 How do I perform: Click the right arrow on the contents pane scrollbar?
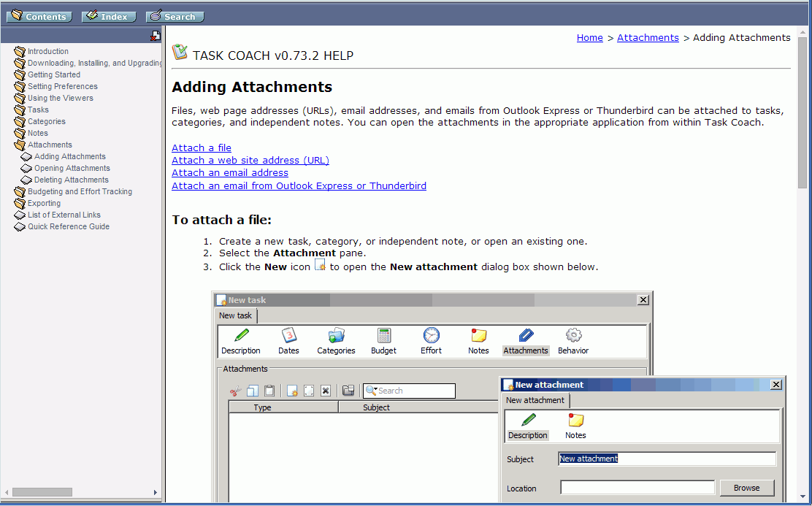(x=155, y=492)
